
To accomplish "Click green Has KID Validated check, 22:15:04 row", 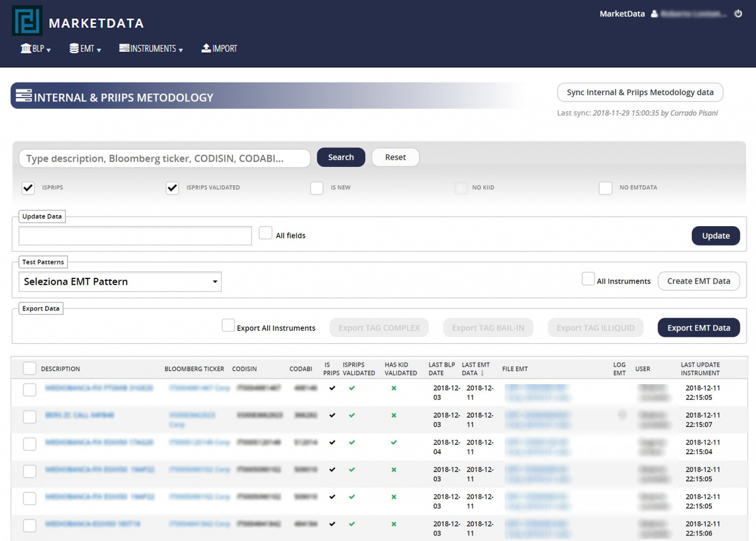I will [394, 443].
